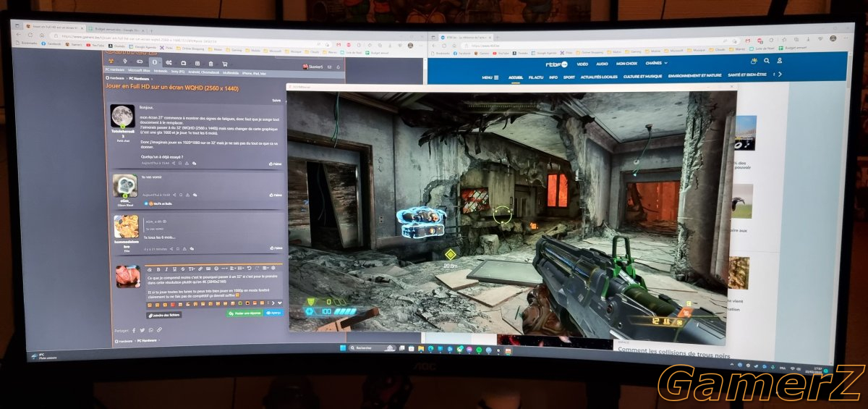
Task: Click the eraser icon in the reply editor
Action: click(150, 269)
